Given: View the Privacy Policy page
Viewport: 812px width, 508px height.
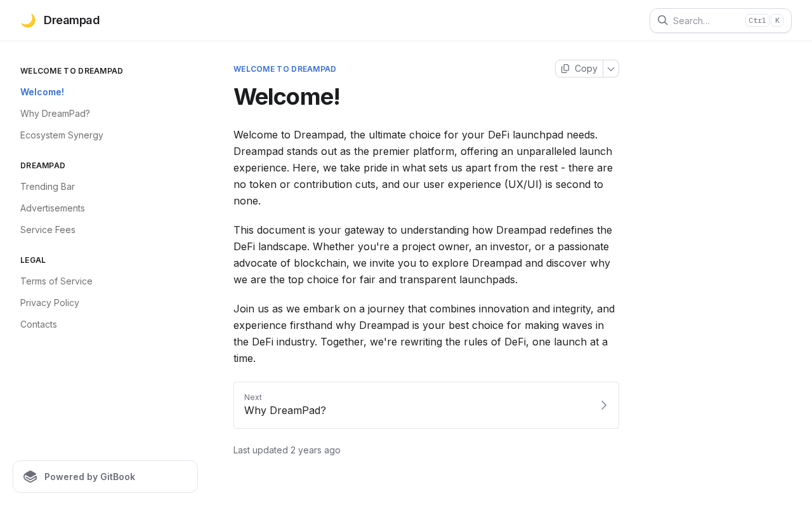Looking at the screenshot, I should tap(49, 303).
